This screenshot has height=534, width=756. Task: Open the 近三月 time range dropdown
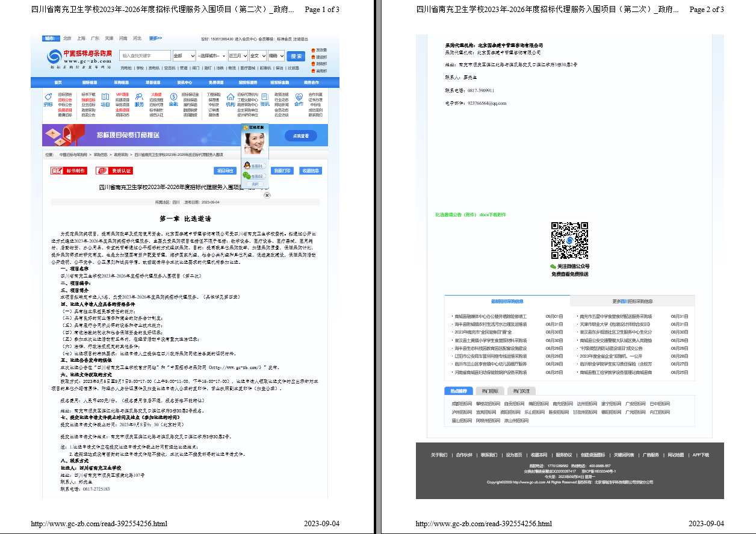pos(238,55)
